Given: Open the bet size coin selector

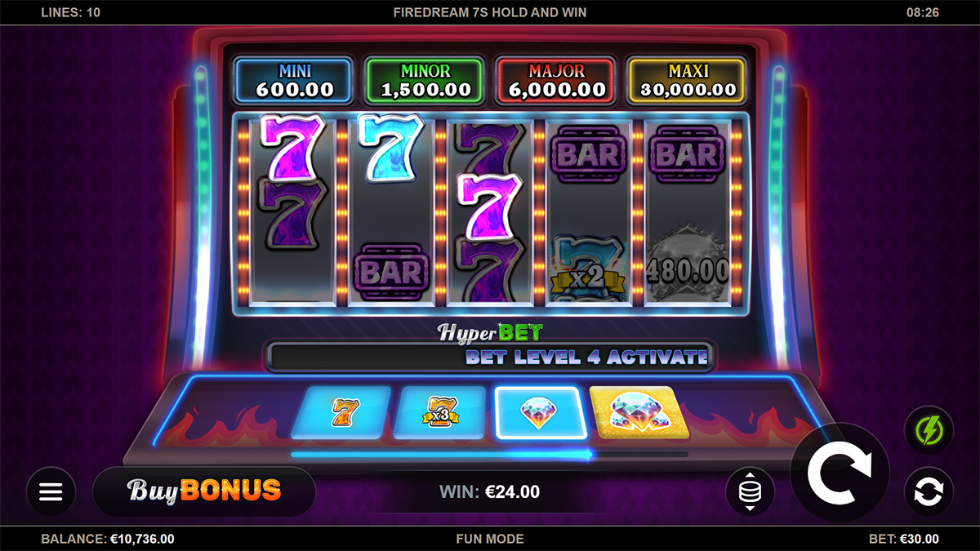Looking at the screenshot, I should (750, 491).
